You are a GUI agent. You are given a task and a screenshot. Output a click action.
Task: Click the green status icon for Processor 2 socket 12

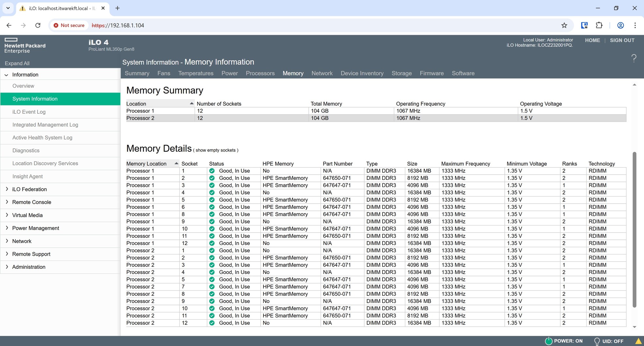212,323
